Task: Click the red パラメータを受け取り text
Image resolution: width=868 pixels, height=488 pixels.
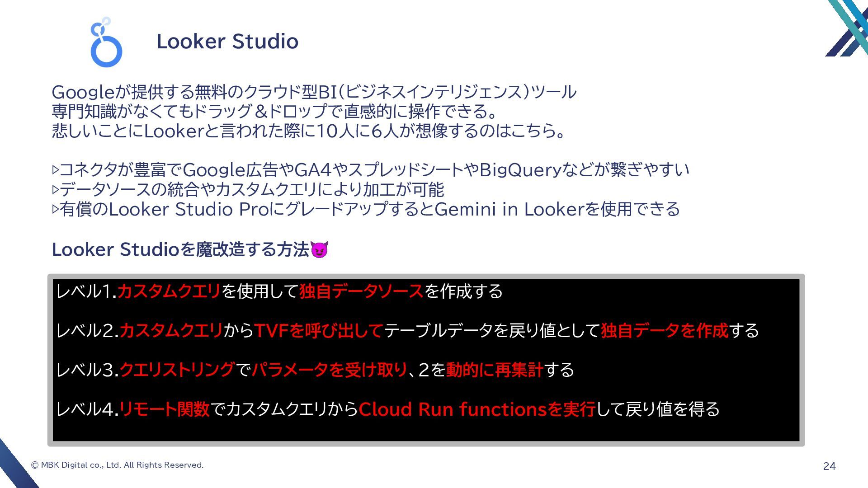Action: (330, 370)
